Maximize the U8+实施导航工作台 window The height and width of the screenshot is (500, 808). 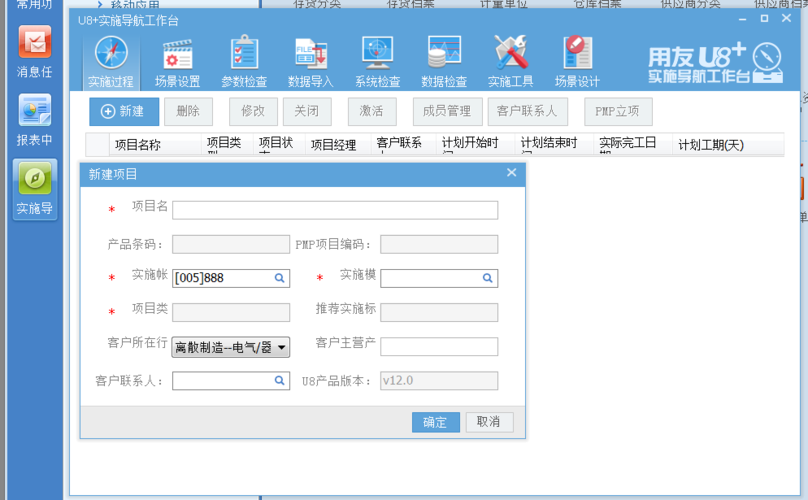click(x=764, y=19)
